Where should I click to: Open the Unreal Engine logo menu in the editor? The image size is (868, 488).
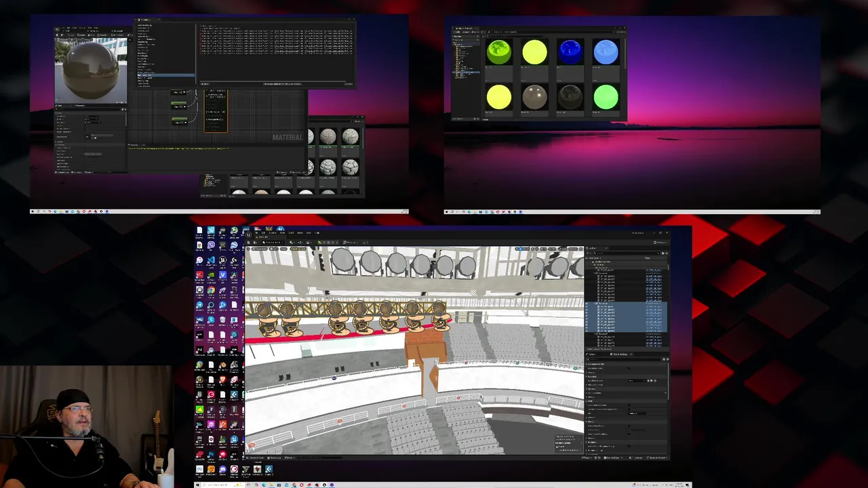click(x=250, y=235)
